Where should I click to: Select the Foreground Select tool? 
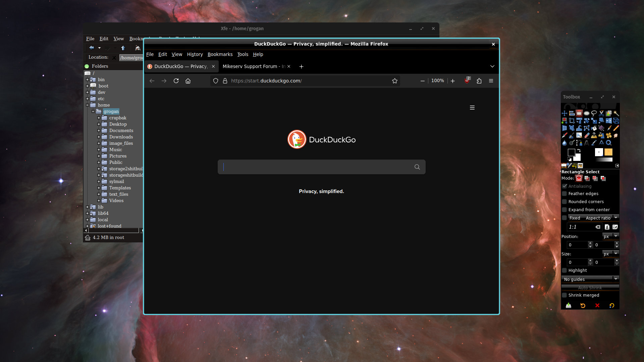point(609,113)
